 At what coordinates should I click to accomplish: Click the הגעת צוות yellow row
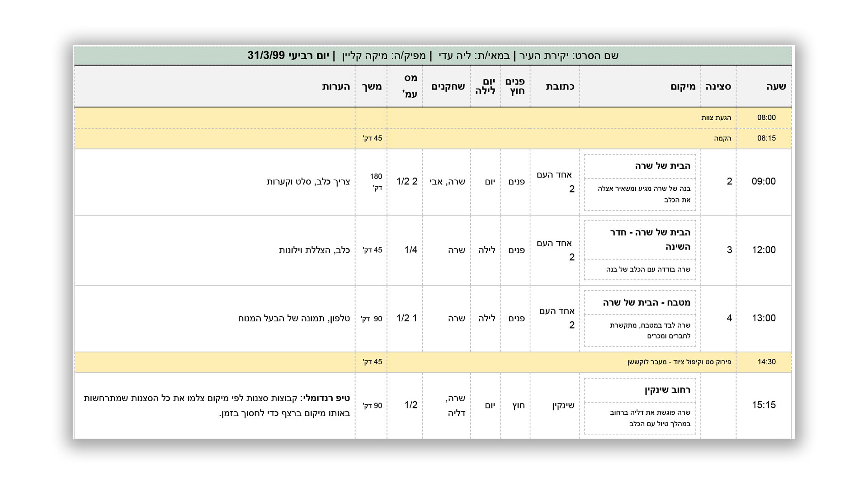click(716, 118)
